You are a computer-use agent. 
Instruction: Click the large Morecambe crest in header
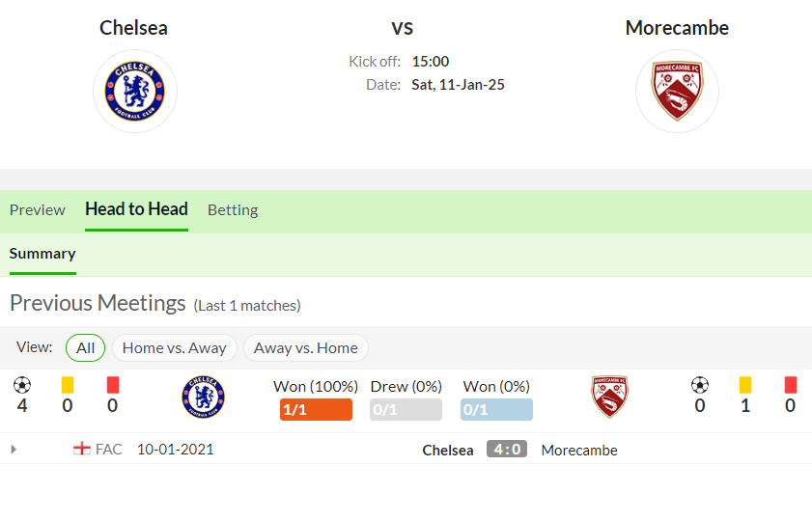[x=677, y=92]
